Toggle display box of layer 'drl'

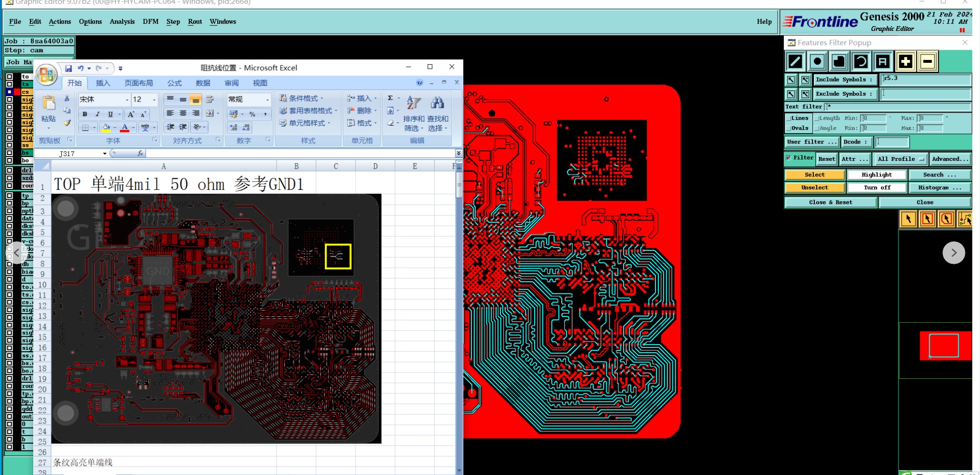point(10,170)
